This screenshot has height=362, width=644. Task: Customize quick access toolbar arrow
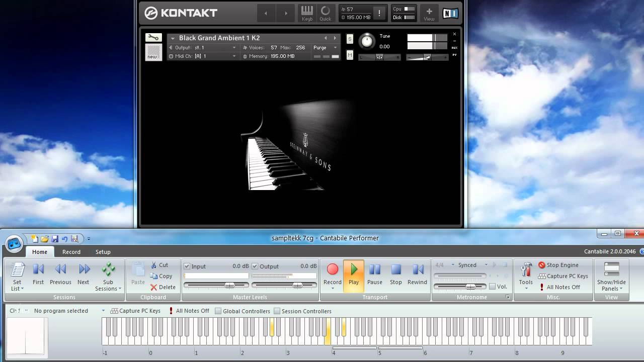[89, 239]
